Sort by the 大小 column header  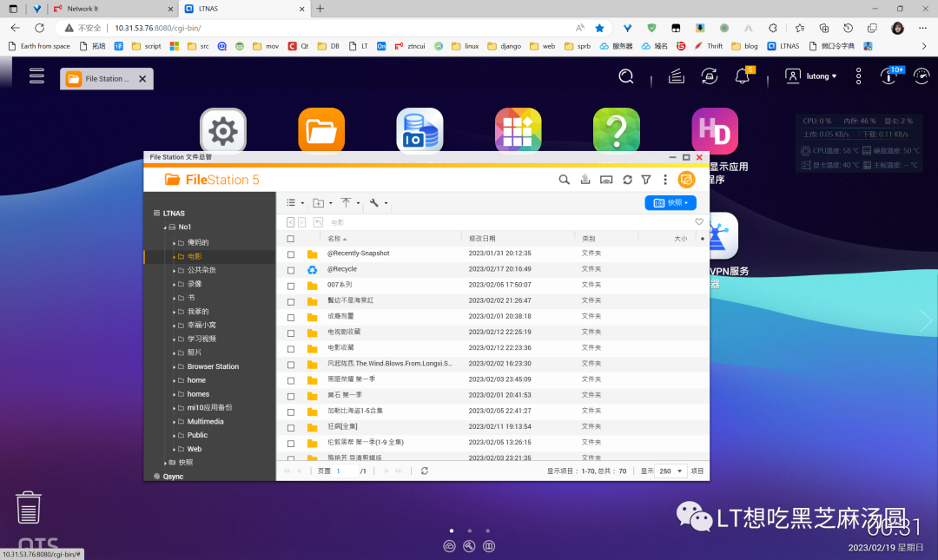click(x=680, y=238)
